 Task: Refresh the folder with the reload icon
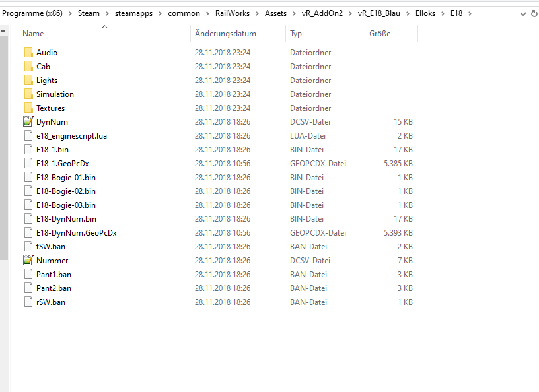[534, 13]
